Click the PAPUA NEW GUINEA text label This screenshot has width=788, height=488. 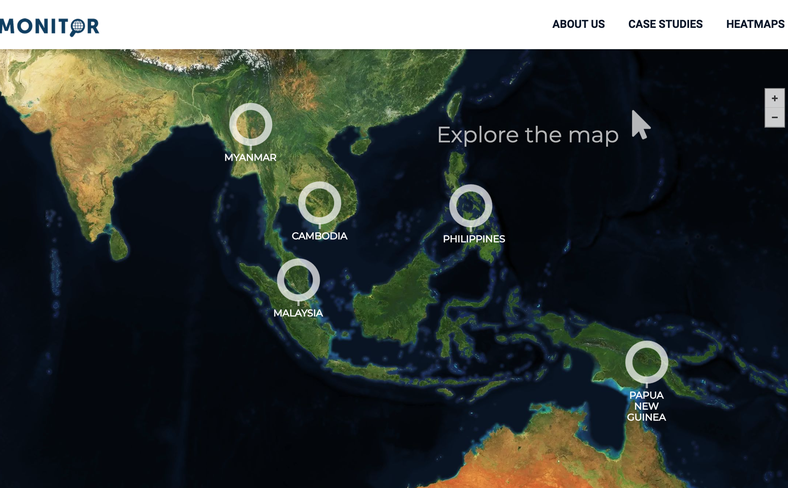click(x=646, y=406)
